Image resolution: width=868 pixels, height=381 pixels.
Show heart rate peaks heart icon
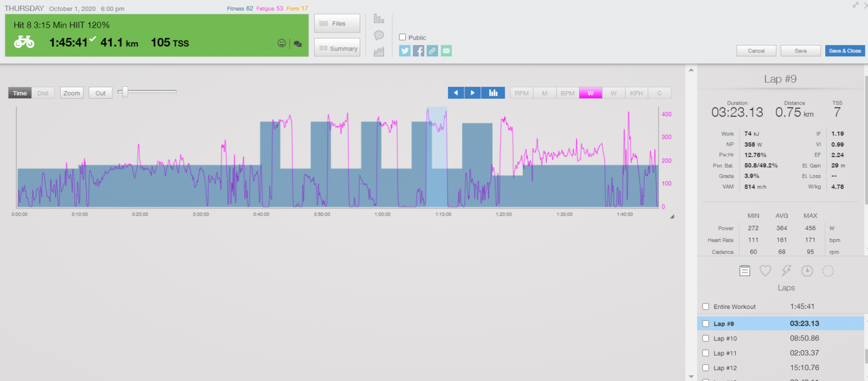pyautogui.click(x=765, y=270)
